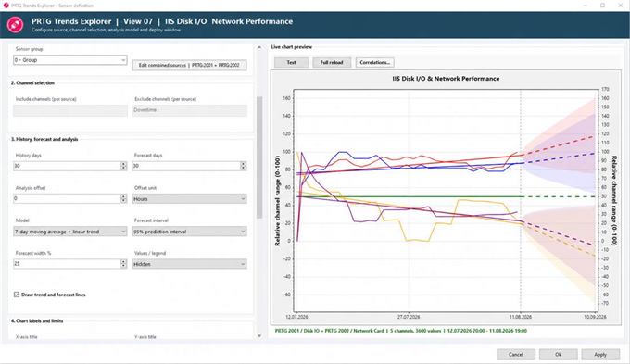Click the Analysis offset input field
Image resolution: width=630 pixels, height=364 pixels.
[x=67, y=198]
